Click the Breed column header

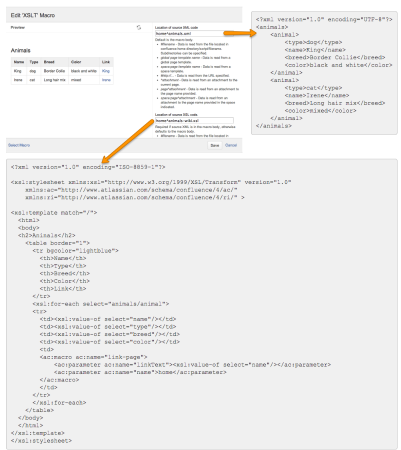click(x=49, y=62)
